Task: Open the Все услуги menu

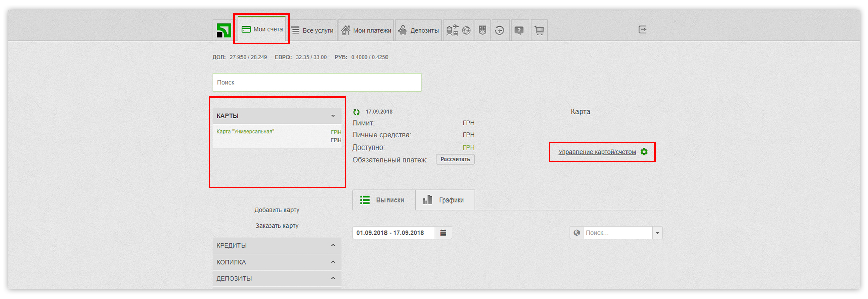Action: pos(313,30)
